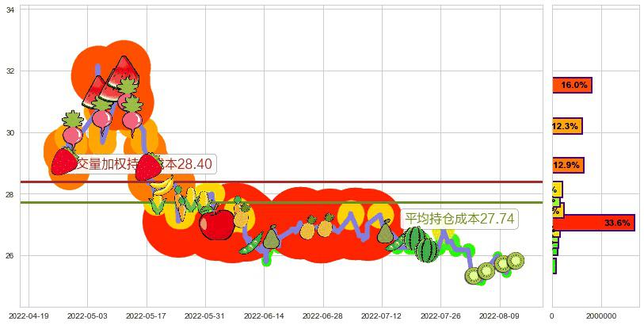Select the pear icon near 2022-07-12
The image size is (644, 325).
[385, 231]
